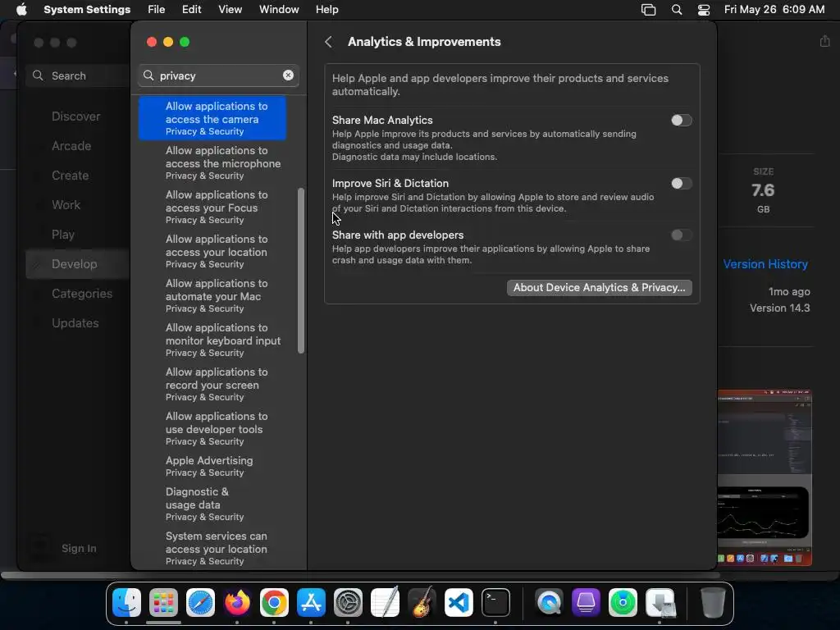Open the View menu
Screen dimensions: 840x630
point(230,10)
